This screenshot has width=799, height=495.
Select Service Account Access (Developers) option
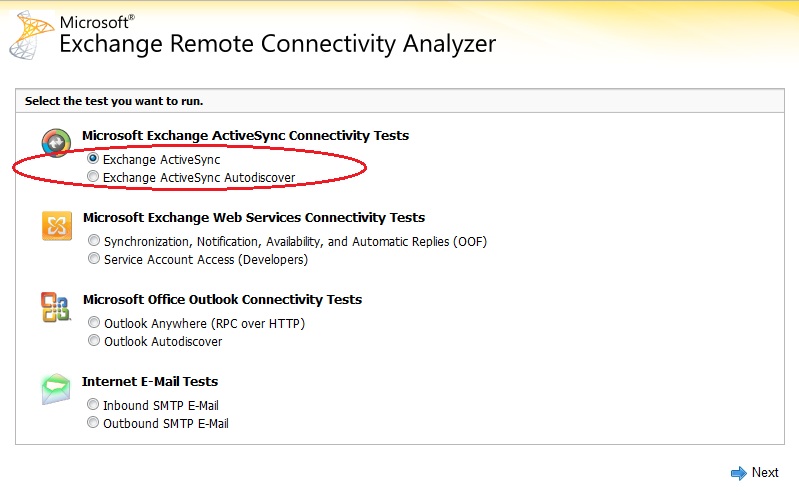(94, 258)
